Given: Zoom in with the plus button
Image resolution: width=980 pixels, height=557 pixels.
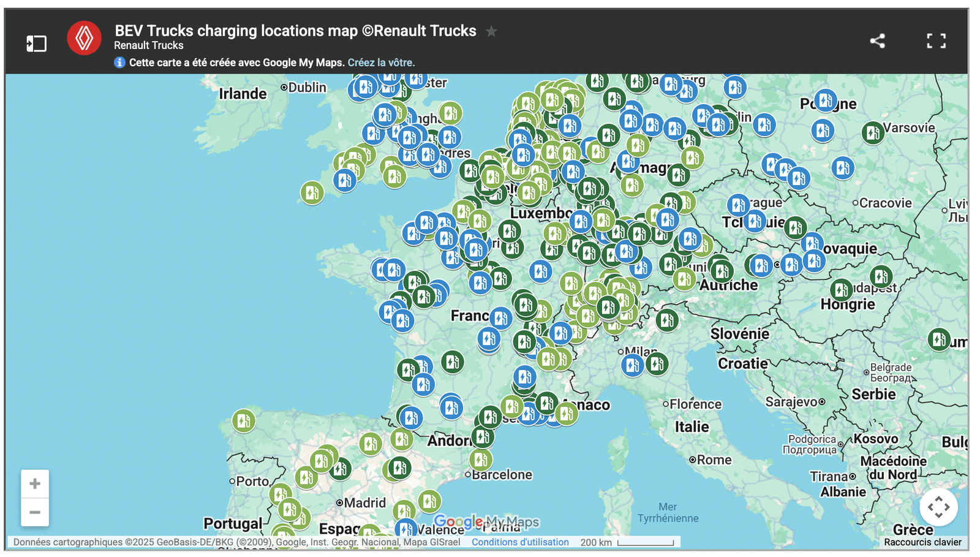Looking at the screenshot, I should (x=35, y=483).
